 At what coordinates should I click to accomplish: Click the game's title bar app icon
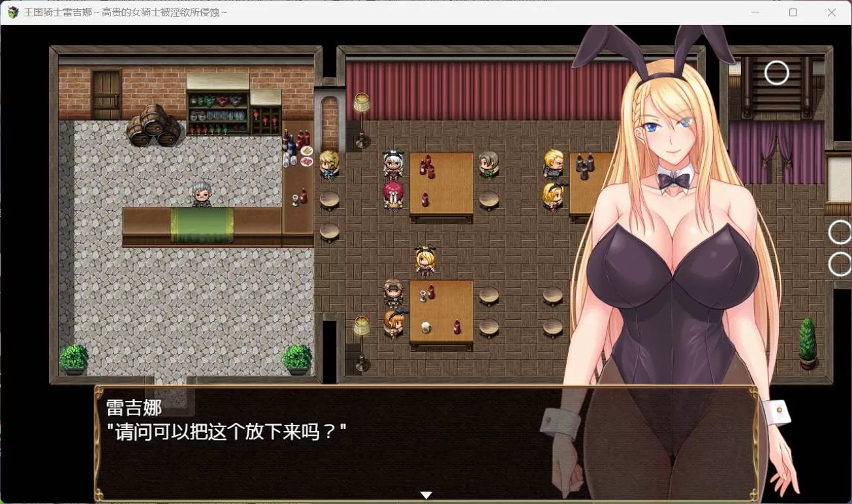(12, 12)
